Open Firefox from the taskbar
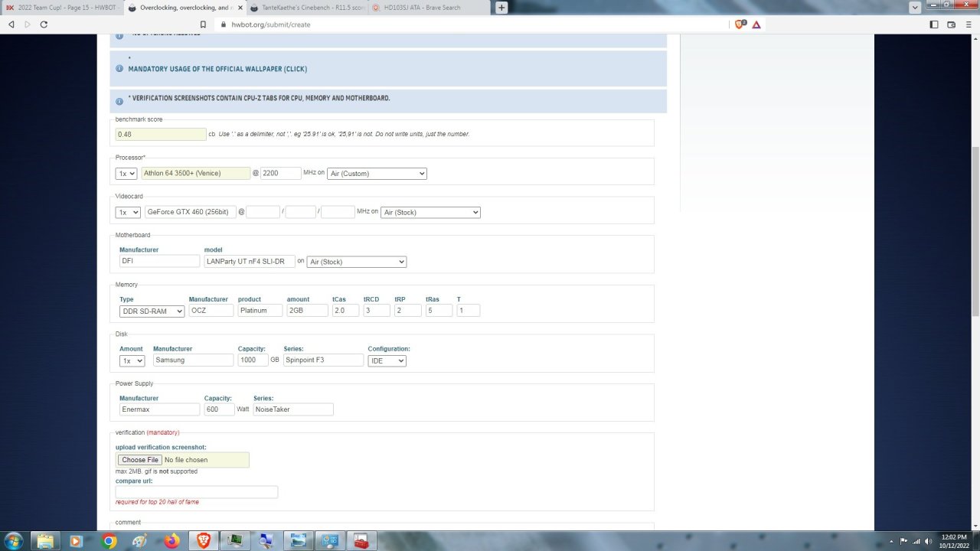The image size is (980, 551). point(171,541)
